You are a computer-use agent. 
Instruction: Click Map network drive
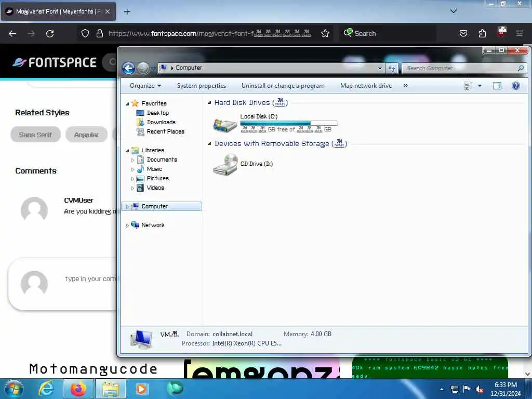[x=366, y=86]
